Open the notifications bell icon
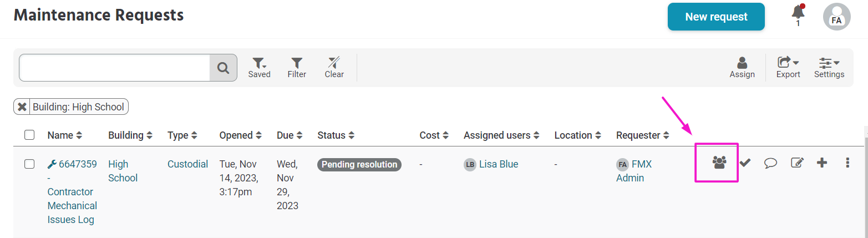 coord(798,12)
